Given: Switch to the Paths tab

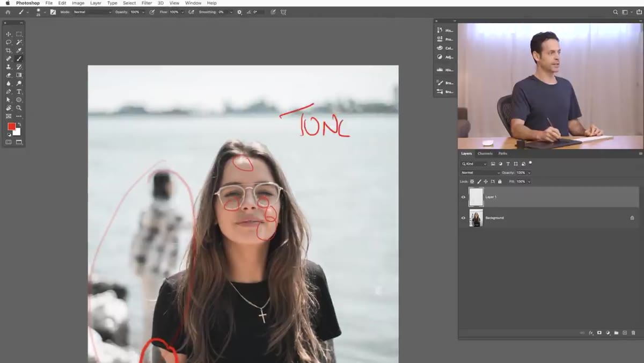Looking at the screenshot, I should (x=503, y=154).
